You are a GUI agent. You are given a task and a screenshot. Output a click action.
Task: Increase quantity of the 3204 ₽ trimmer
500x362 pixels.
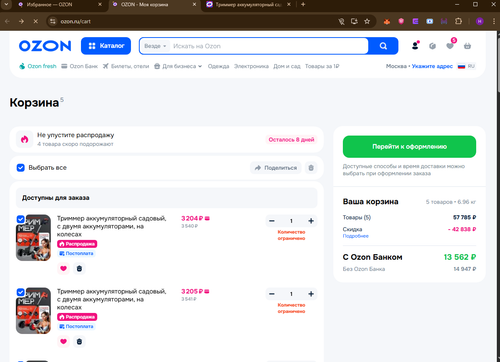point(311,221)
